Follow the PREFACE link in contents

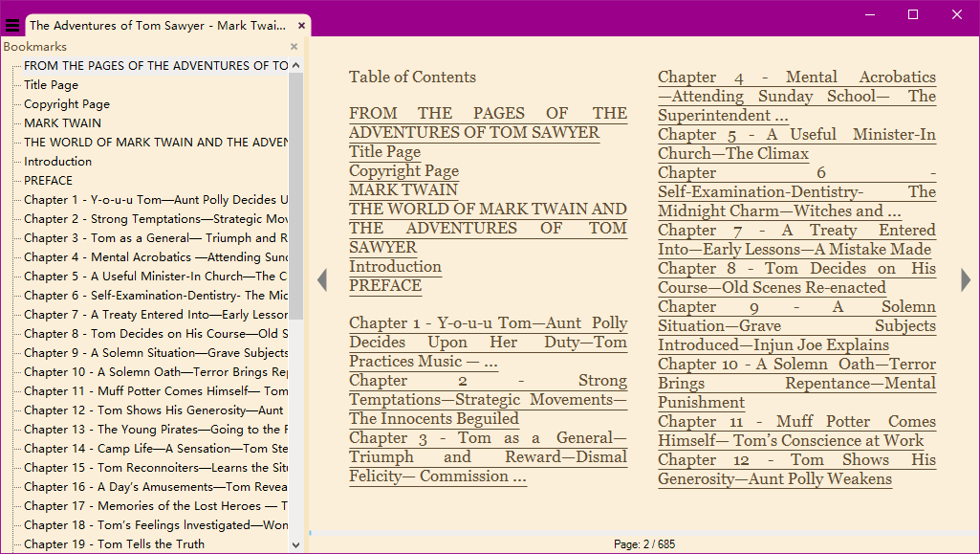point(385,286)
